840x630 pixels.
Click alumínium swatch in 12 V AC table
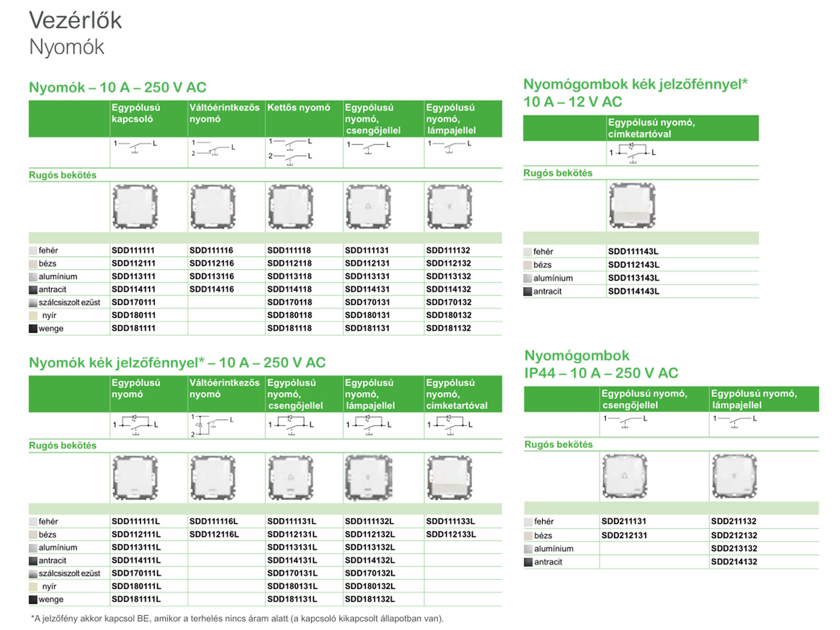tap(528, 278)
